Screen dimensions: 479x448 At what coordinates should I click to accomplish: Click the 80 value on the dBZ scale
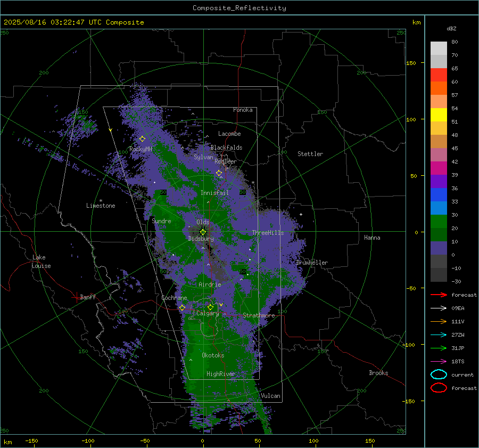pos(455,42)
